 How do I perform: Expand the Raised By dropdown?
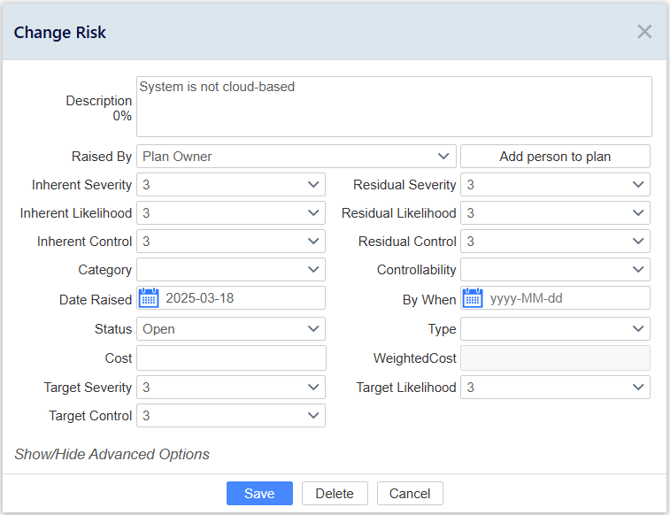[x=296, y=156]
